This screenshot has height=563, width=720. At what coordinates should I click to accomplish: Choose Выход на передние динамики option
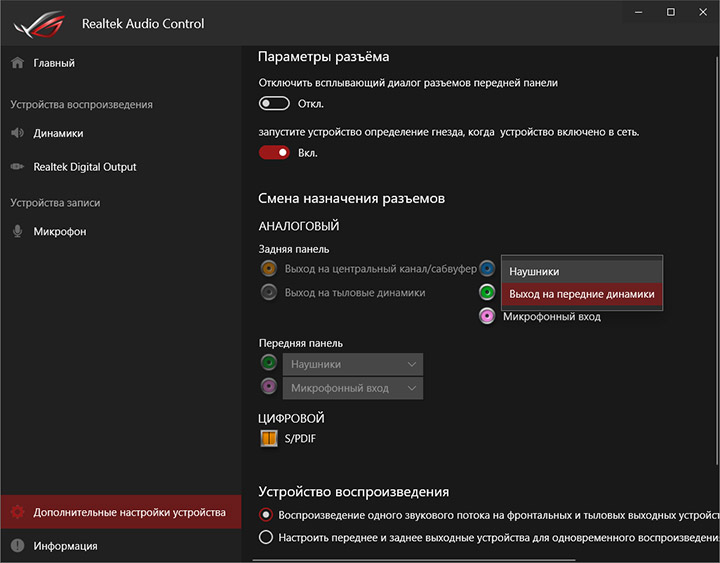pyautogui.click(x=581, y=294)
